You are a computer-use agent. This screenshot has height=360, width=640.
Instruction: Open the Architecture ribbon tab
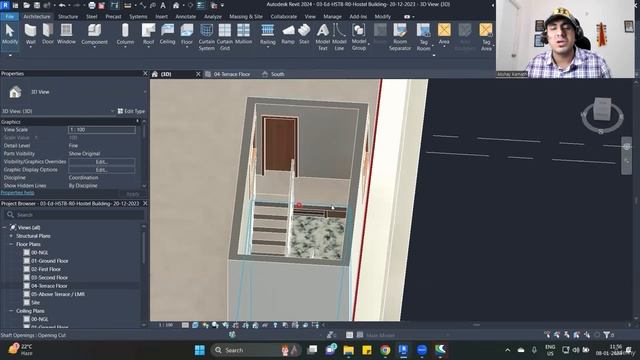37,17
